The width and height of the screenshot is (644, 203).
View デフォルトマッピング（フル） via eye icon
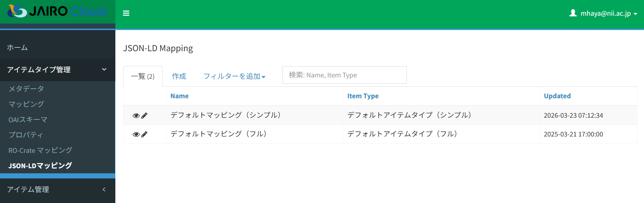136,134
